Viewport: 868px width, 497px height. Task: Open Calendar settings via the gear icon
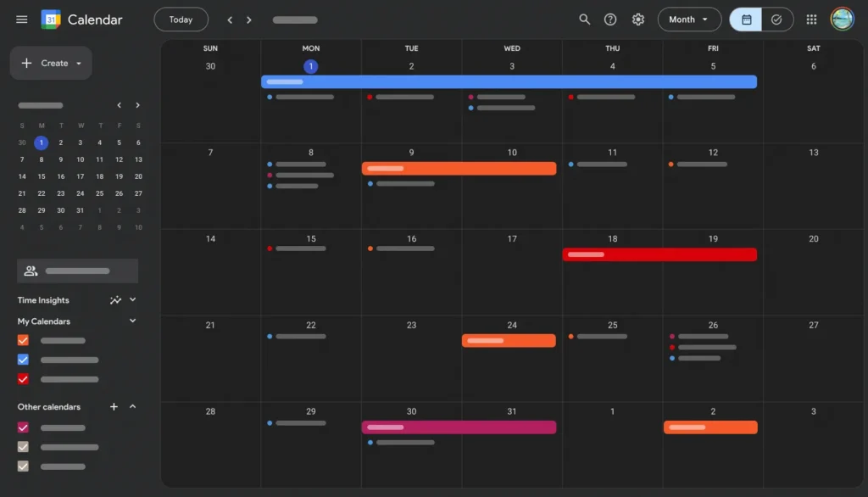coord(638,19)
